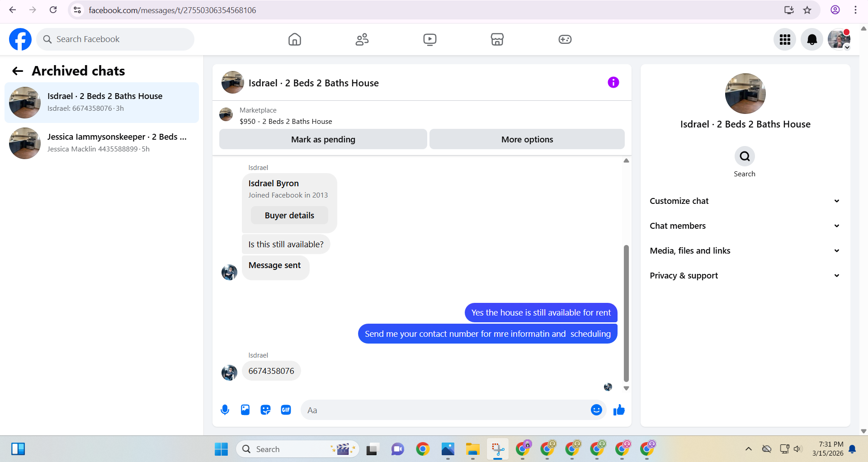Attach a file using the photo icon

click(245, 410)
